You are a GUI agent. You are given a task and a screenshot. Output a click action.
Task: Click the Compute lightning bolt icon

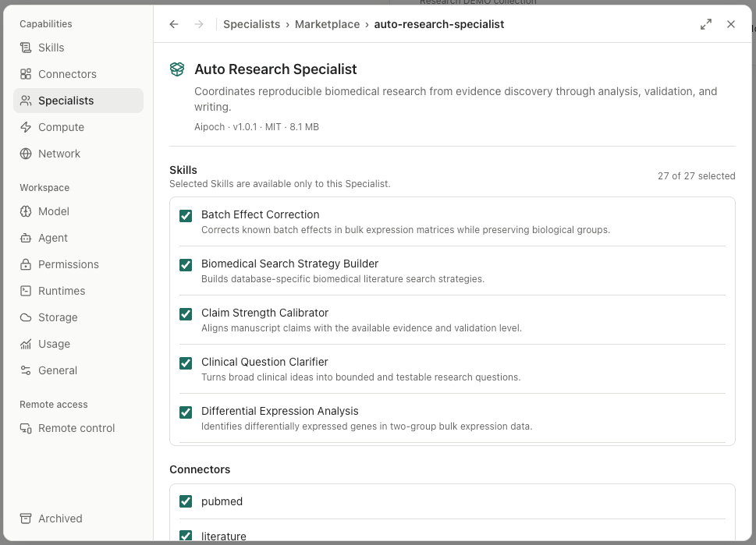point(26,127)
